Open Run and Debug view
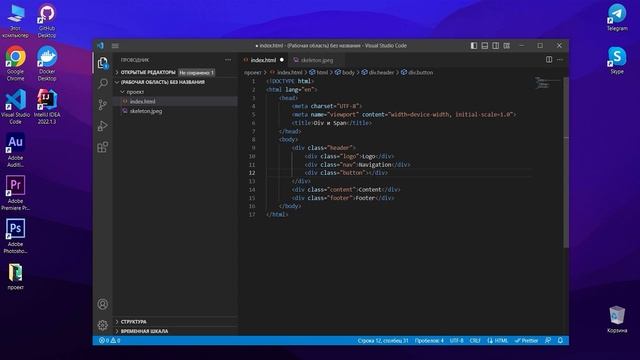 point(103,126)
